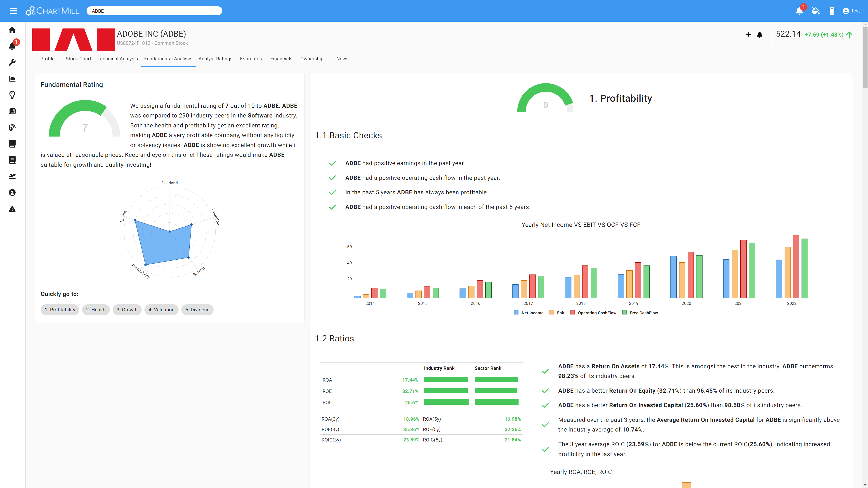Screen dimensions: 868x488
Task: Open the sidebar blog feed icon
Action: 12,127
